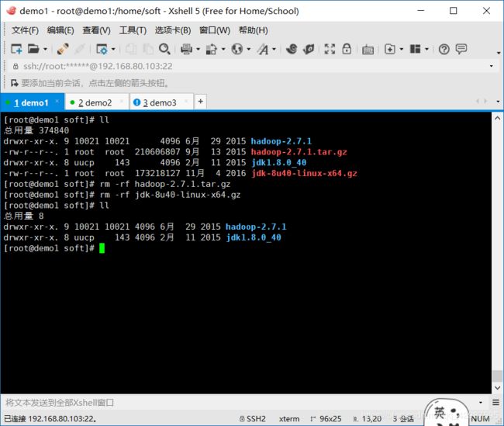The height and width of the screenshot is (426, 504).
Task: Expand the new tab group dropdown arrow
Action: 401,49
